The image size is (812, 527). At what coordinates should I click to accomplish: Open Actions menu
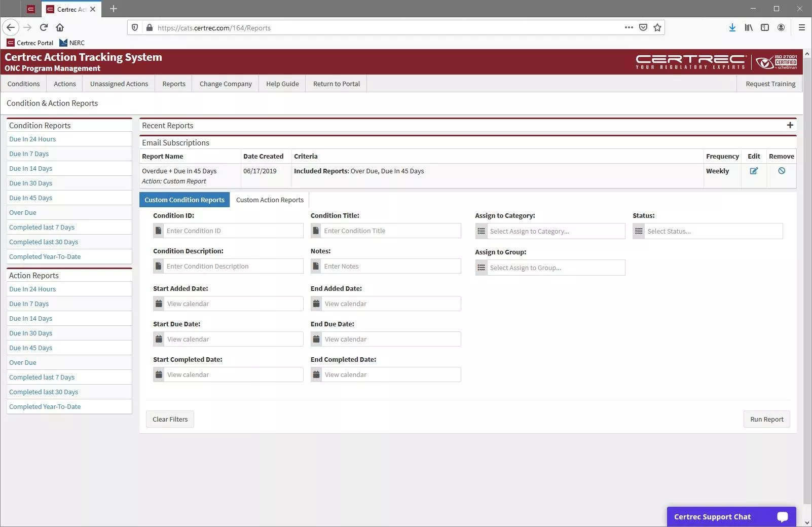[x=65, y=84]
